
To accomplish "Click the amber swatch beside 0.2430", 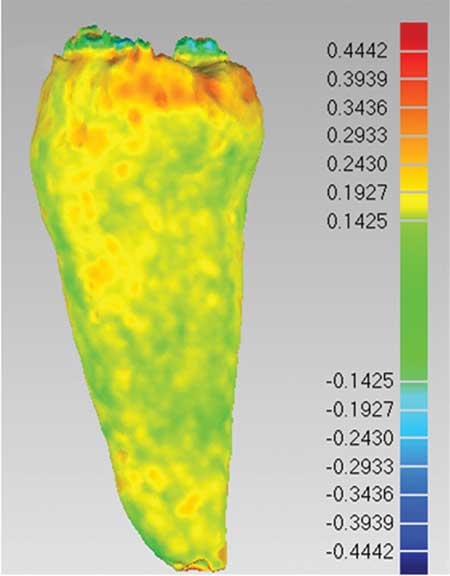I will (414, 178).
